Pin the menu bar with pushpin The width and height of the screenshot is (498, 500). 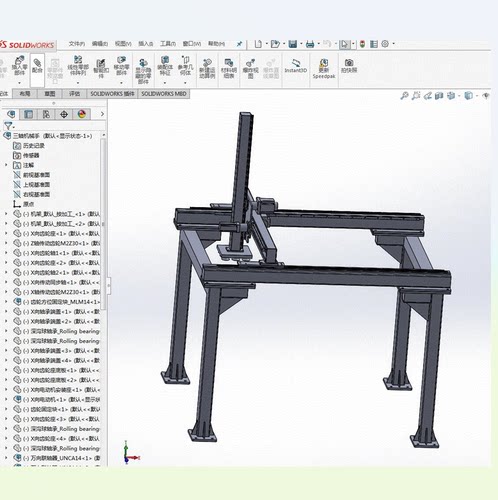point(239,44)
